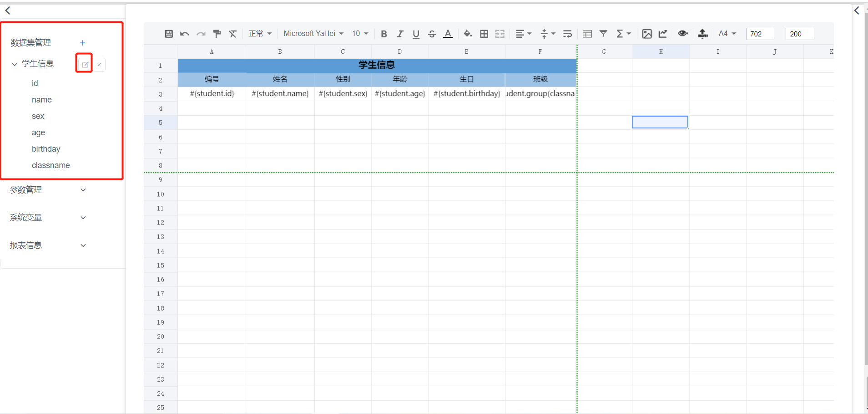This screenshot has width=868, height=414.
Task: Insert a chart via chart icon
Action: point(663,34)
